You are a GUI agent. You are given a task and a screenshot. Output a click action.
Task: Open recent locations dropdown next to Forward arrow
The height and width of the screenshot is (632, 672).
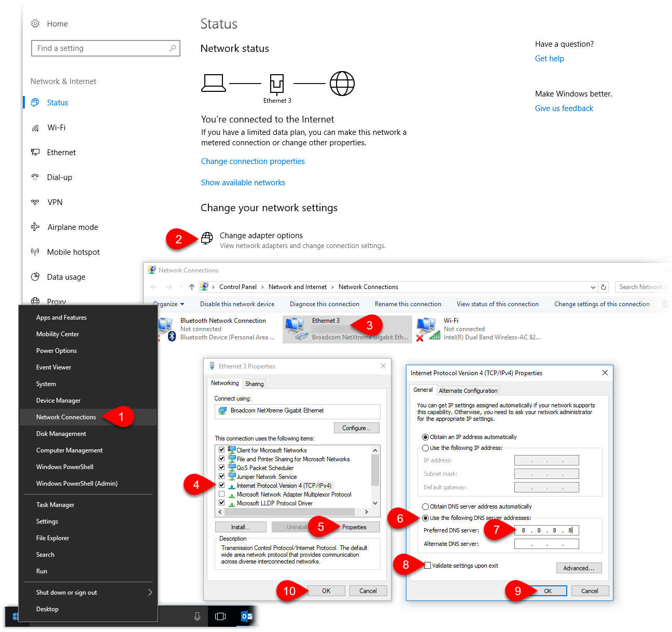click(x=181, y=287)
